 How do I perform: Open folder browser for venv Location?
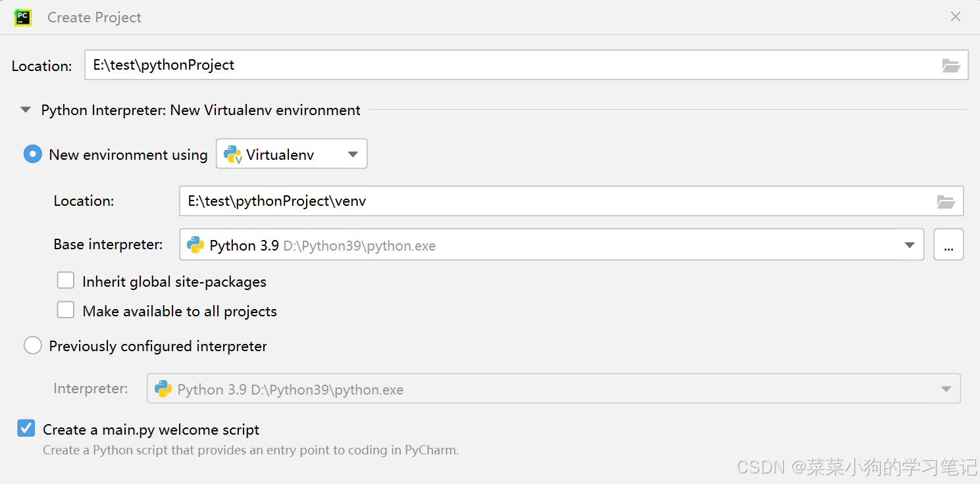946,201
